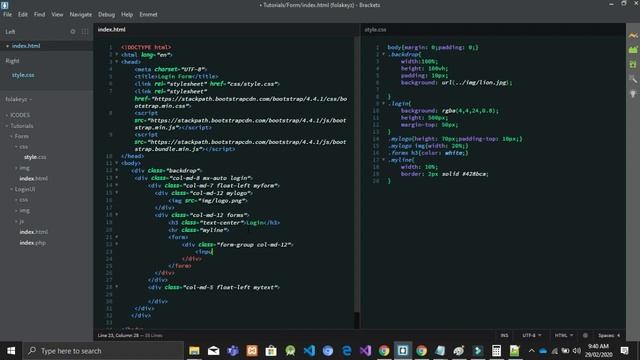This screenshot has height=360, width=640.
Task: Open Calculator from the taskbar
Action: (496, 351)
